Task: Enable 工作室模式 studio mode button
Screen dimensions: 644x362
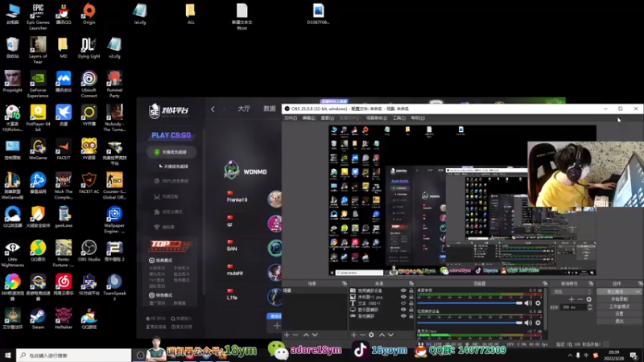Action: click(x=619, y=306)
